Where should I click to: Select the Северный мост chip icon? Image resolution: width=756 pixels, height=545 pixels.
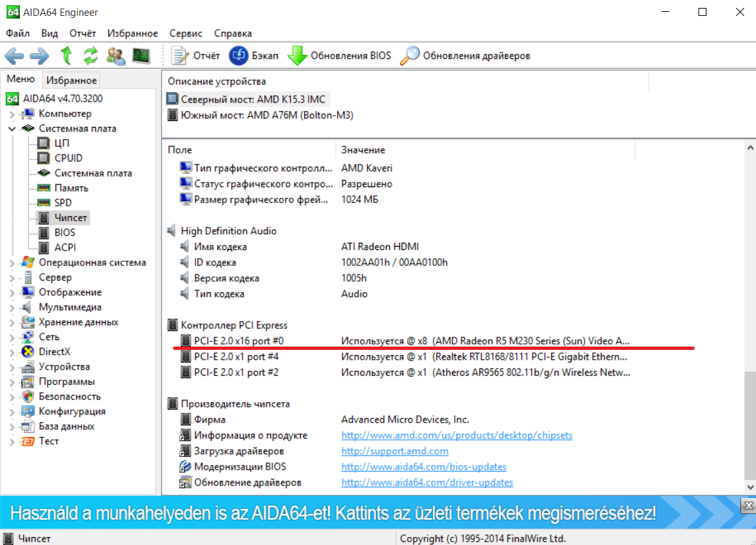tap(172, 99)
